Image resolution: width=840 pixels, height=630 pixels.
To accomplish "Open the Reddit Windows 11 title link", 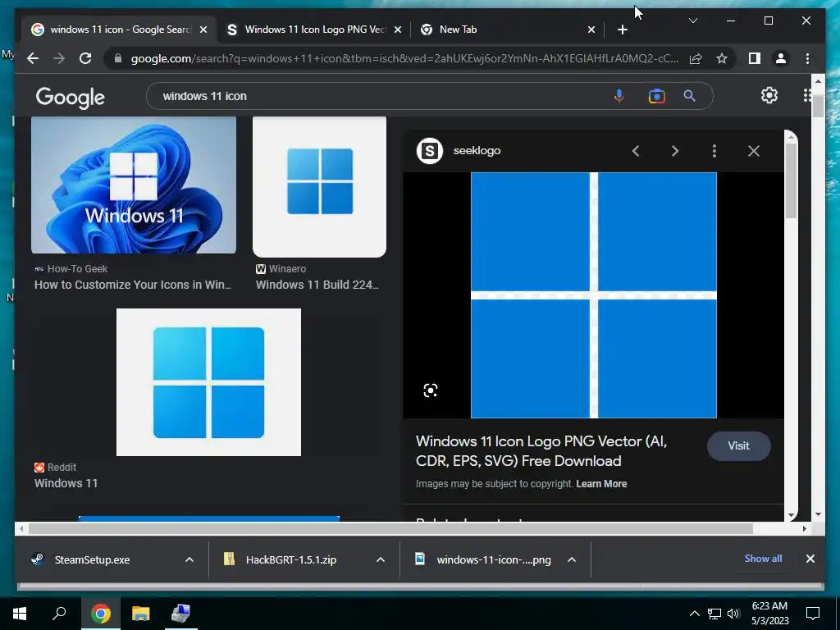I will pos(66,483).
